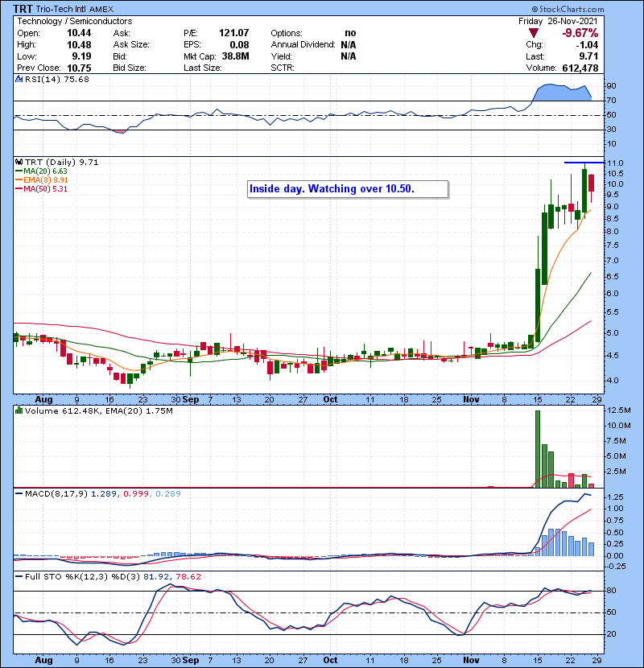
Task: Select the -9.67% percent change
Action: click(x=580, y=33)
